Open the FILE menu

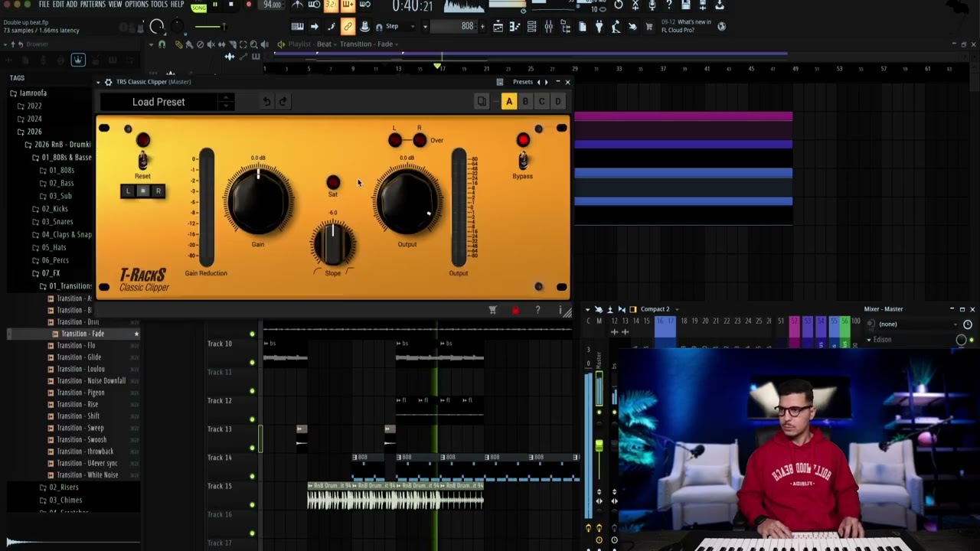44,5
